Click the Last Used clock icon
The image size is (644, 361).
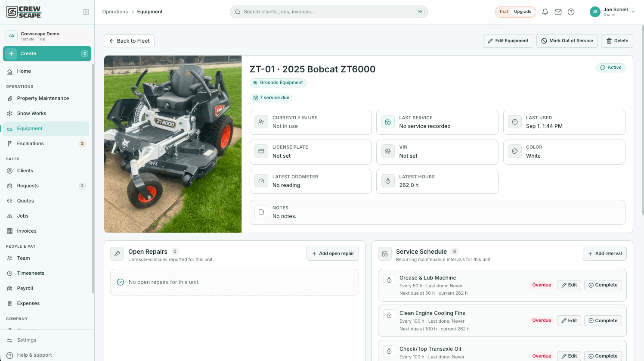[x=515, y=122]
